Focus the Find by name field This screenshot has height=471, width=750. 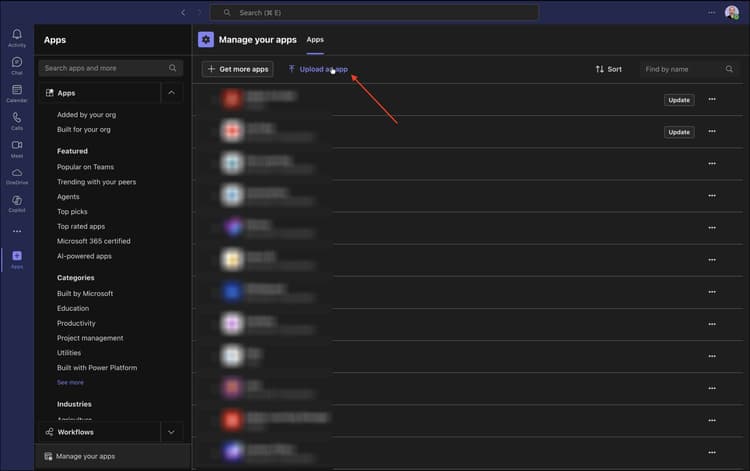pyautogui.click(x=689, y=69)
